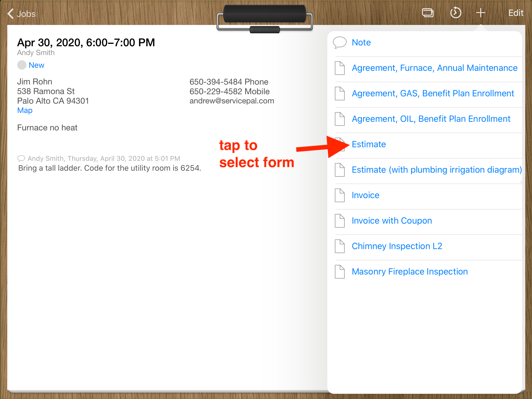
Task: Tap document icon next to Chimney Inspection L2
Action: pos(340,246)
